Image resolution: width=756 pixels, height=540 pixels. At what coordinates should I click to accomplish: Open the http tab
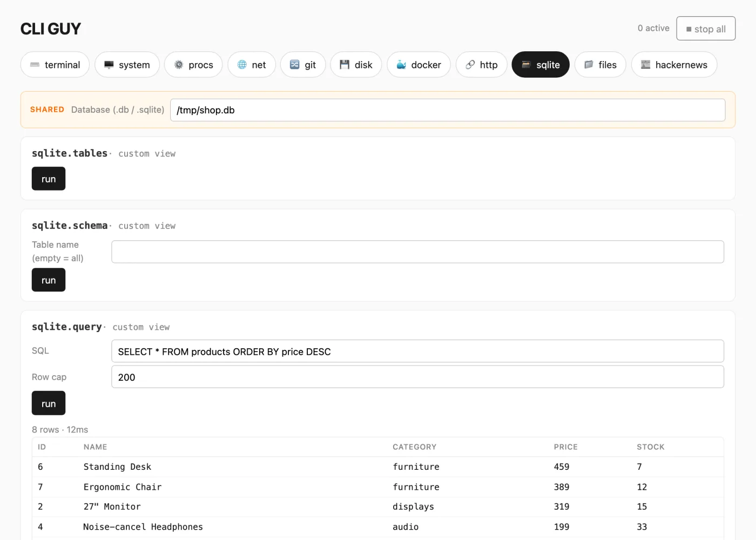point(482,65)
